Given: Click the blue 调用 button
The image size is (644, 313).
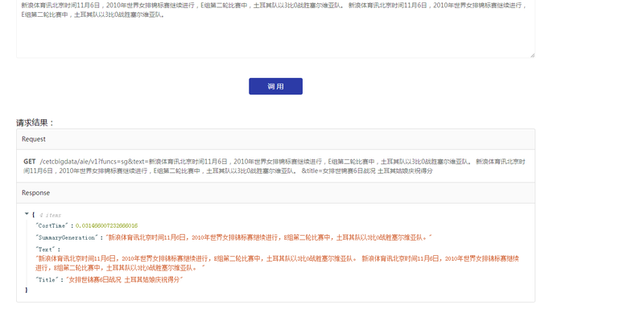Looking at the screenshot, I should pyautogui.click(x=275, y=86).
